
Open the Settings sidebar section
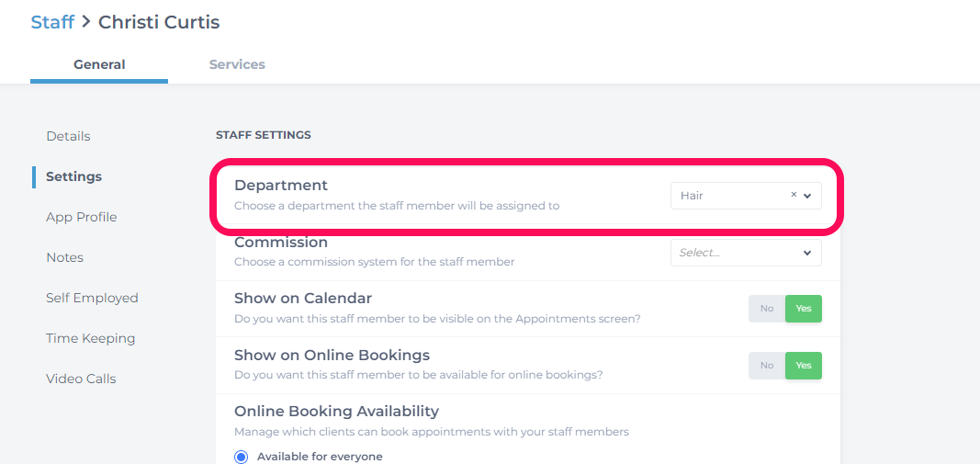point(73,176)
